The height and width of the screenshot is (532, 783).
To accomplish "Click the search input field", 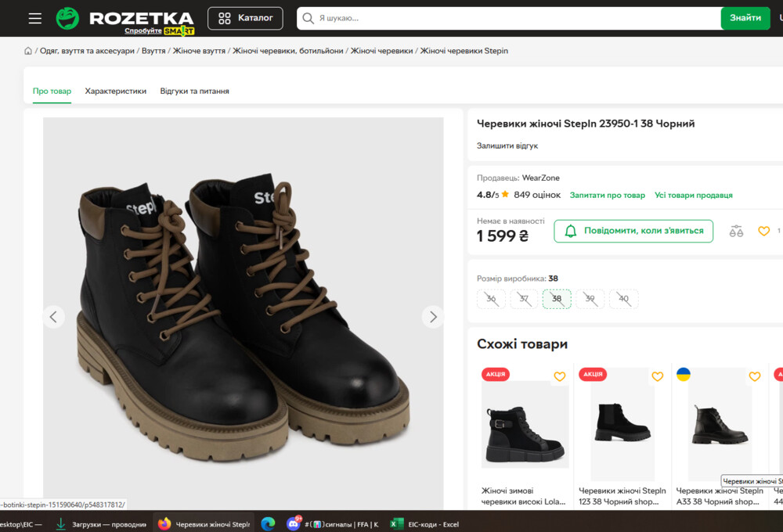I will coord(509,18).
